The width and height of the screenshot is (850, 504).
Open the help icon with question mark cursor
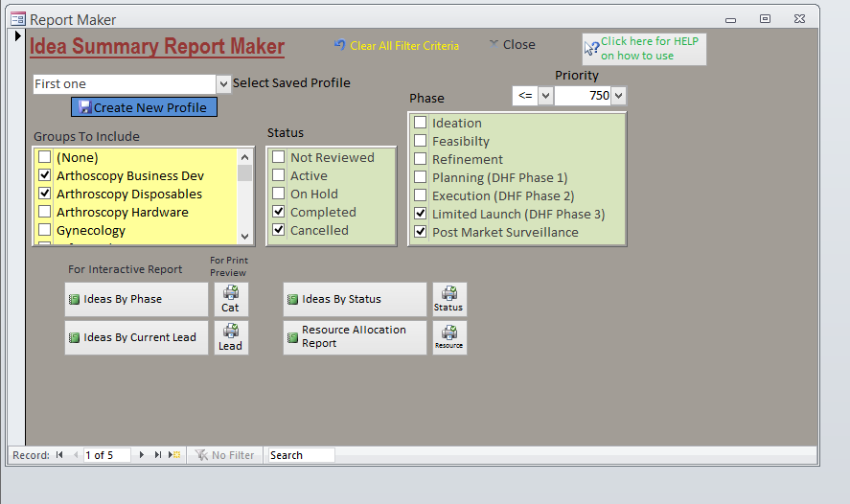[591, 49]
